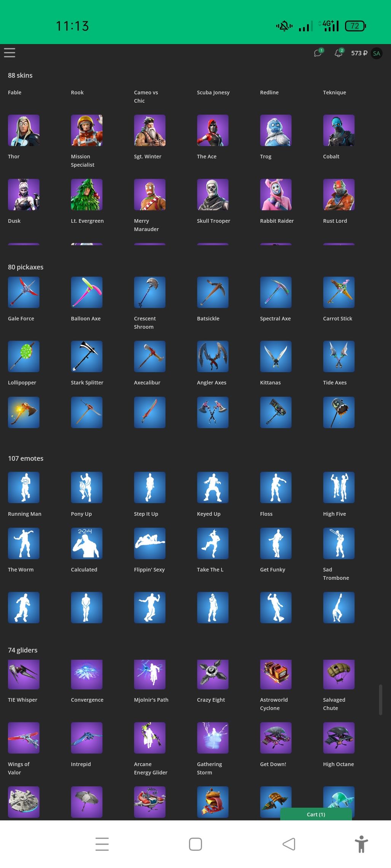Screen dimensions: 391x868
Task: View the Astroworld Cyclone glider thumbnail
Action: [276, 675]
